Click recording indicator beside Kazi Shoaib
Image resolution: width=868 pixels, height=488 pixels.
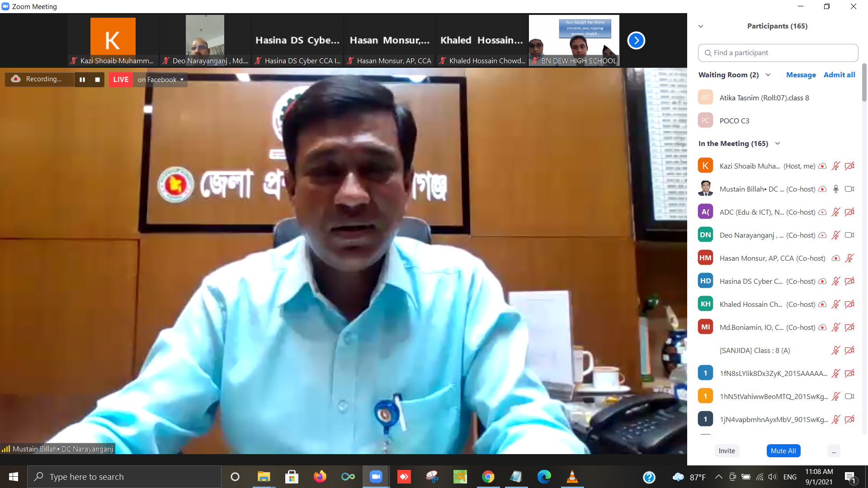tap(823, 166)
